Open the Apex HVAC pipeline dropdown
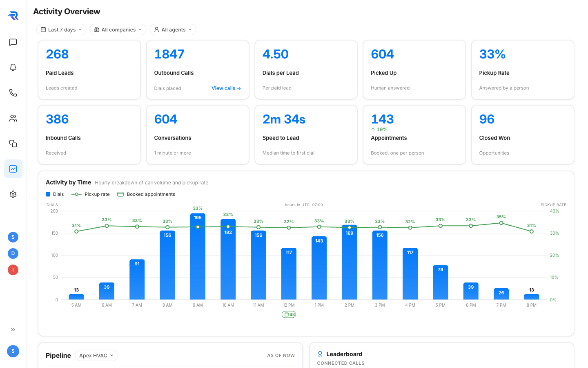This screenshot has height=368, width=588. point(96,355)
